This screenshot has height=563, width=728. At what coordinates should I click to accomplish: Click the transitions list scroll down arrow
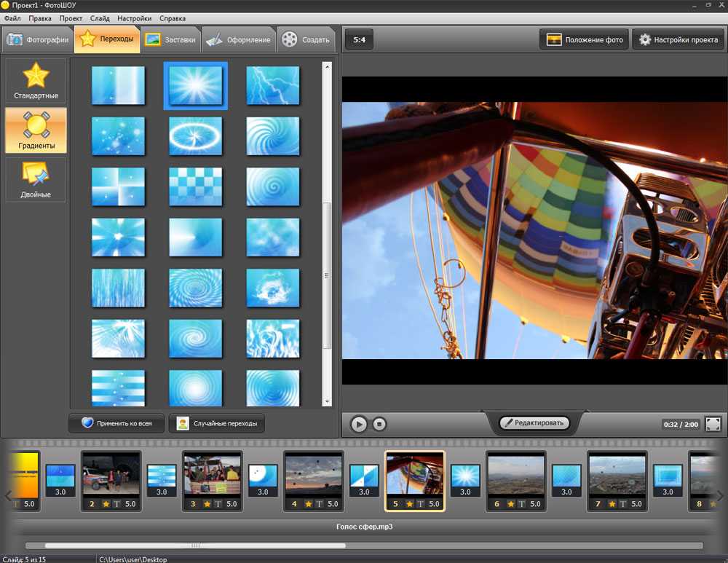(327, 402)
